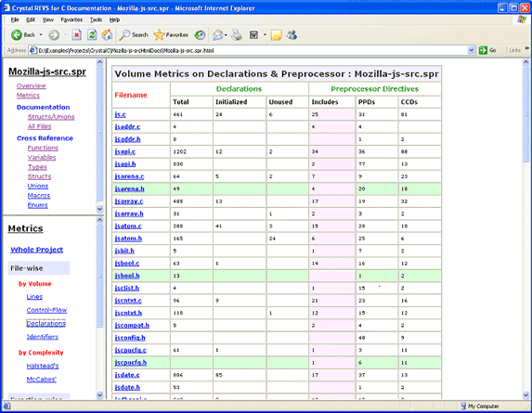
Task: Print the page with the printer icon
Action: point(237,34)
